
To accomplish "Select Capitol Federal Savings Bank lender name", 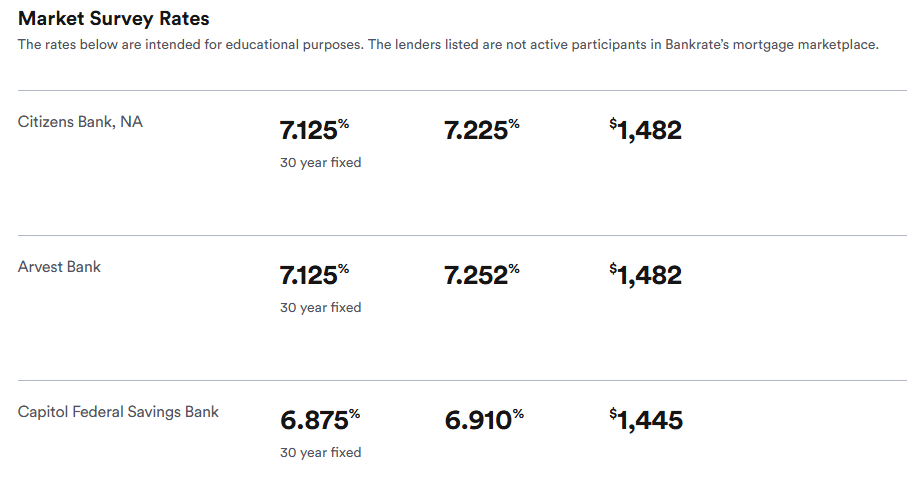I will tap(118, 412).
